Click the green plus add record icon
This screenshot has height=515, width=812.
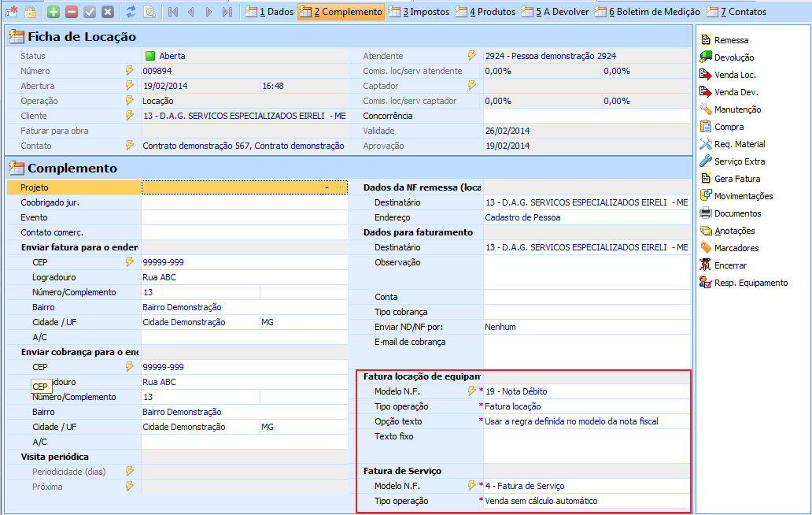tap(53, 11)
